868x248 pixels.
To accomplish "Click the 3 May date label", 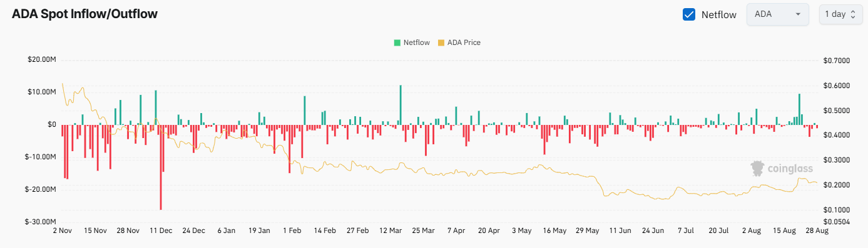I will (521, 231).
